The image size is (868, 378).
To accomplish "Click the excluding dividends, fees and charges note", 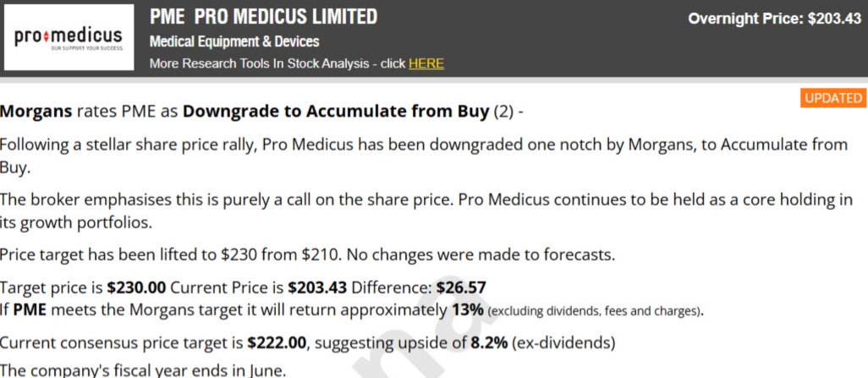I will [x=595, y=311].
